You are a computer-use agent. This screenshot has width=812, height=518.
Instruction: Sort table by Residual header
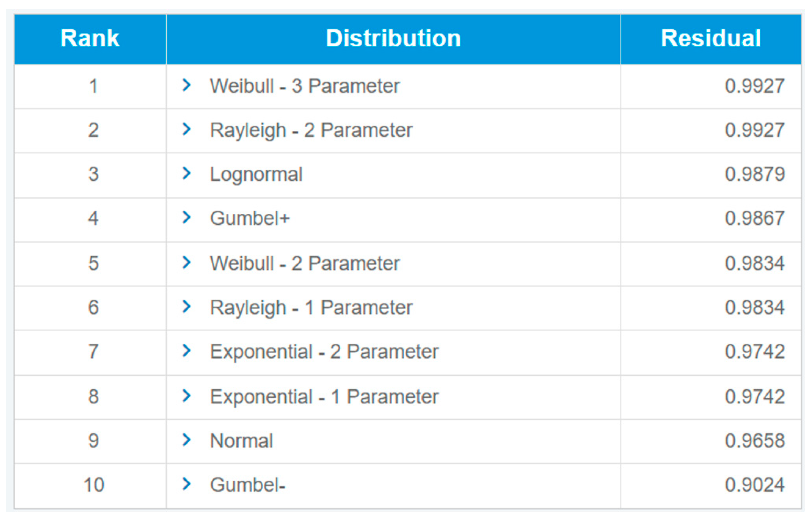tap(710, 38)
